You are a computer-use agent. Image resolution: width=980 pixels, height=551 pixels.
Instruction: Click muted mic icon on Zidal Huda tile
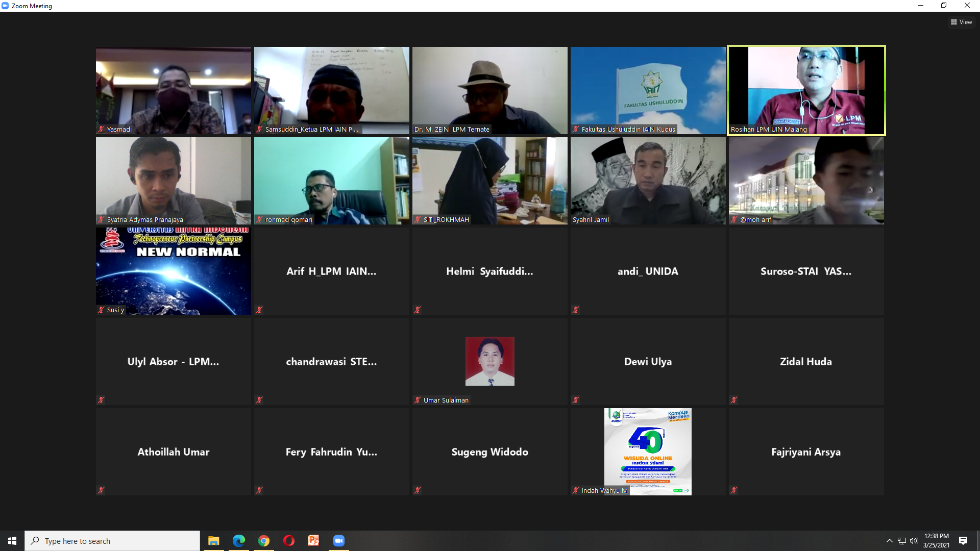734,400
